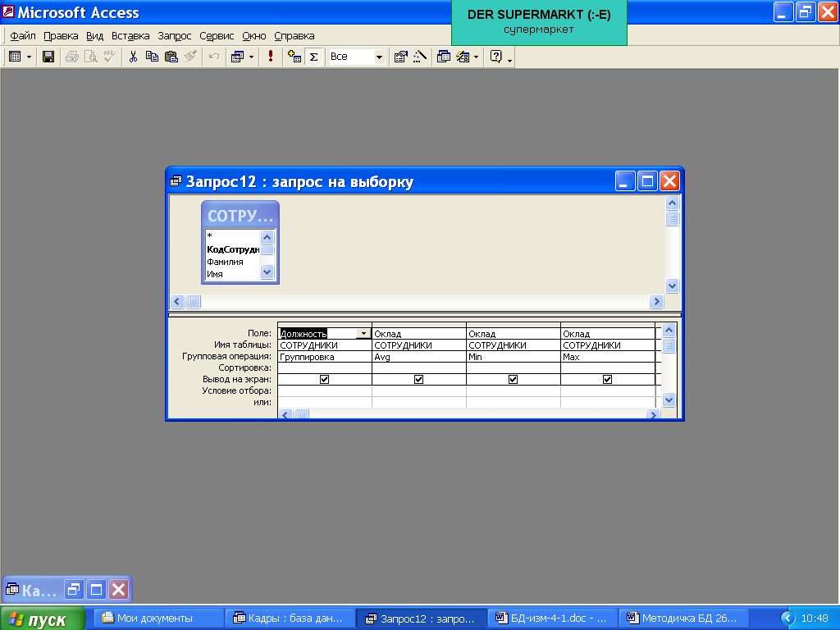Screen dimensions: 840x630
Task: Click the Copy toolbar icon
Action: 152,57
